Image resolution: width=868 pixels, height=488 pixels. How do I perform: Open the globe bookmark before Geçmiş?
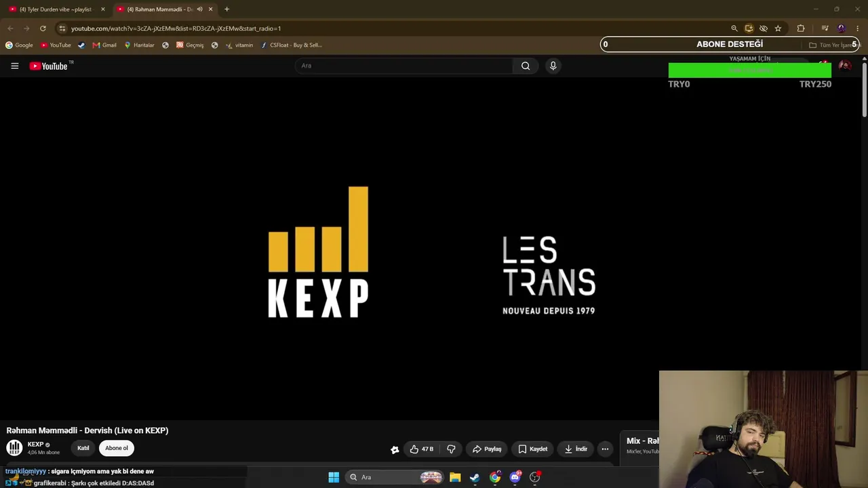click(x=165, y=45)
